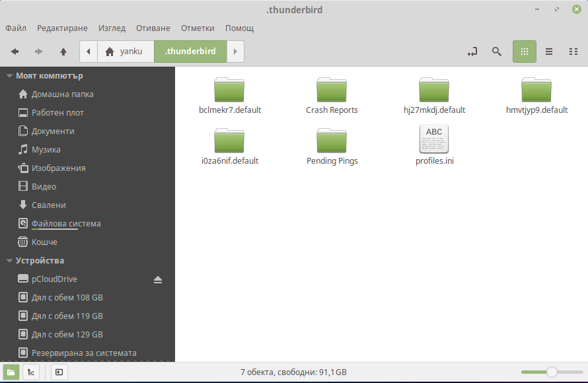Viewport: 588px width, 383px height.
Task: Select the bclmekr7.default folder
Action: point(229,96)
